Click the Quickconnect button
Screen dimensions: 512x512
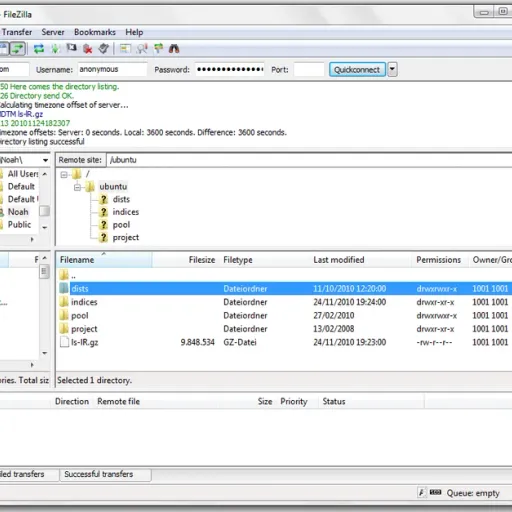[357, 70]
